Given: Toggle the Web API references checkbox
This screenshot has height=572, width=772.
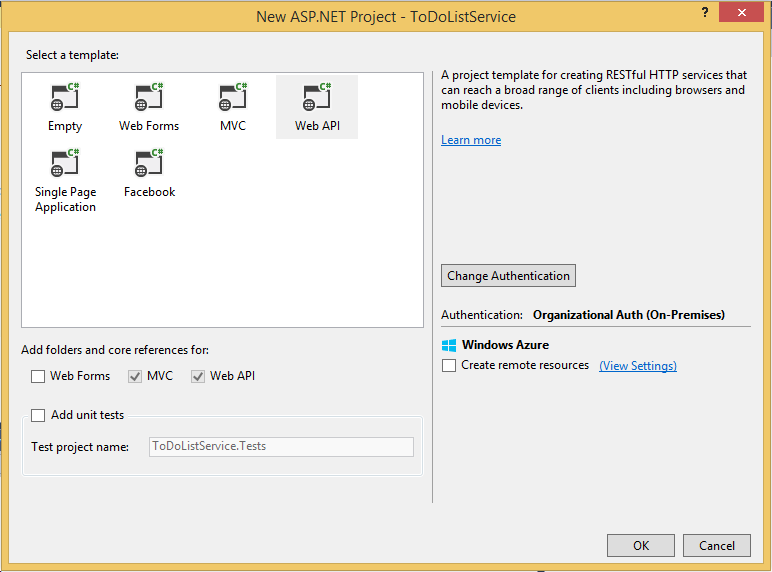Looking at the screenshot, I should tap(198, 377).
